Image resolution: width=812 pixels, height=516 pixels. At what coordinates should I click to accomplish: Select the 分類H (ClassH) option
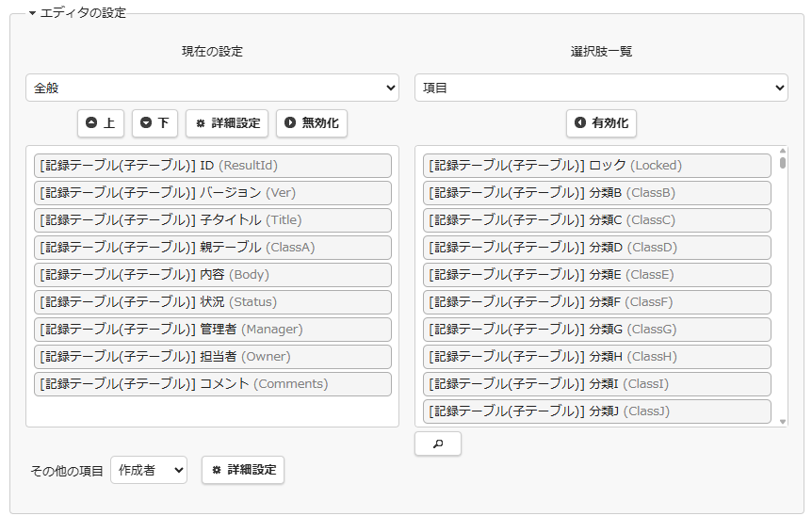click(597, 357)
